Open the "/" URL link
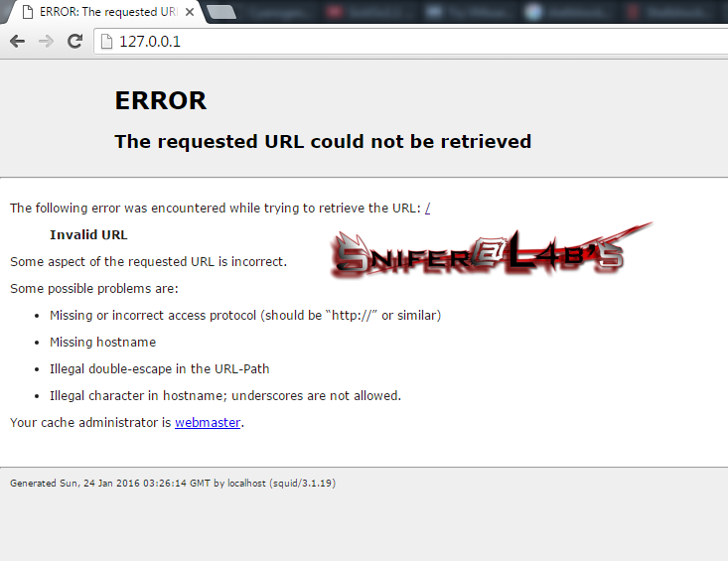The width and height of the screenshot is (728, 561). point(428,208)
